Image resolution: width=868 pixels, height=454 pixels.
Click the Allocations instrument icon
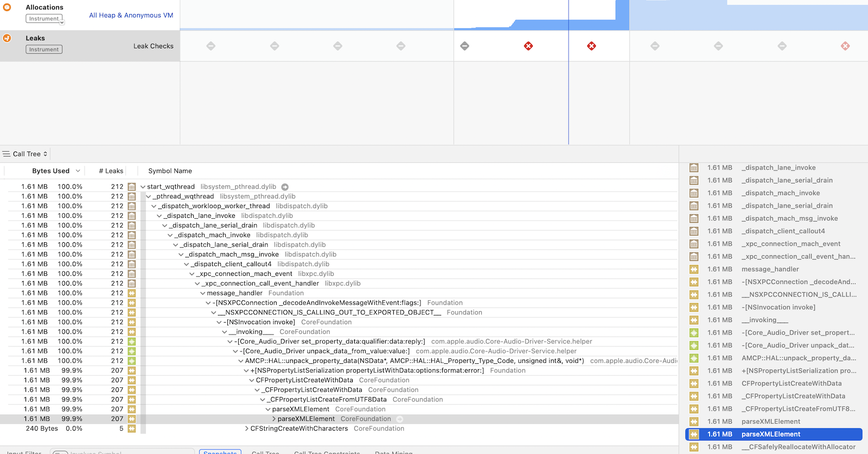click(x=7, y=8)
